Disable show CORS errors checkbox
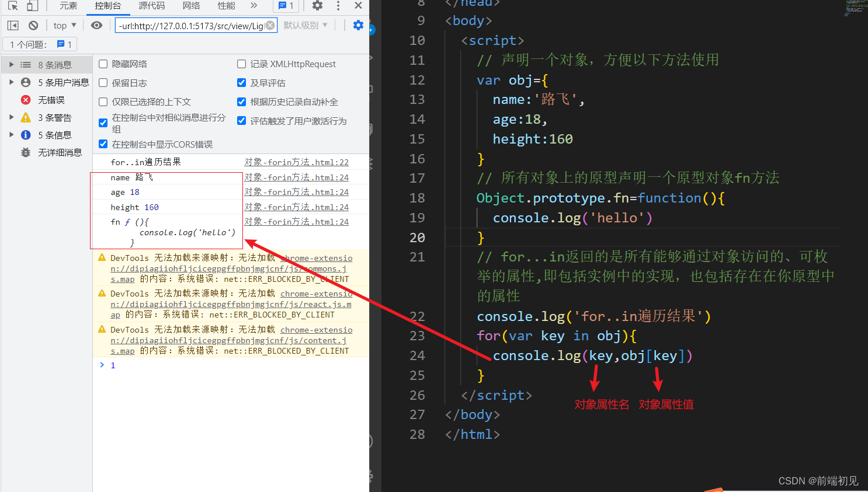 pyautogui.click(x=103, y=144)
